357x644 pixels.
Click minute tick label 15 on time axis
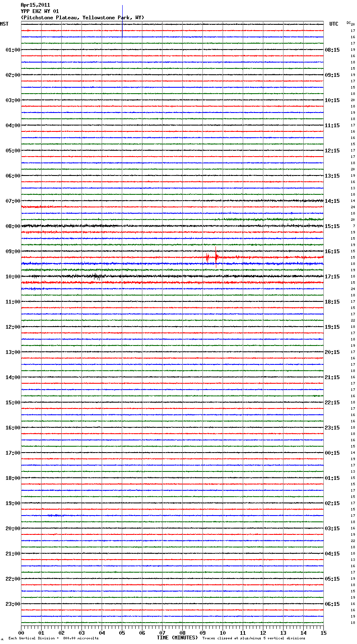pos(323,633)
